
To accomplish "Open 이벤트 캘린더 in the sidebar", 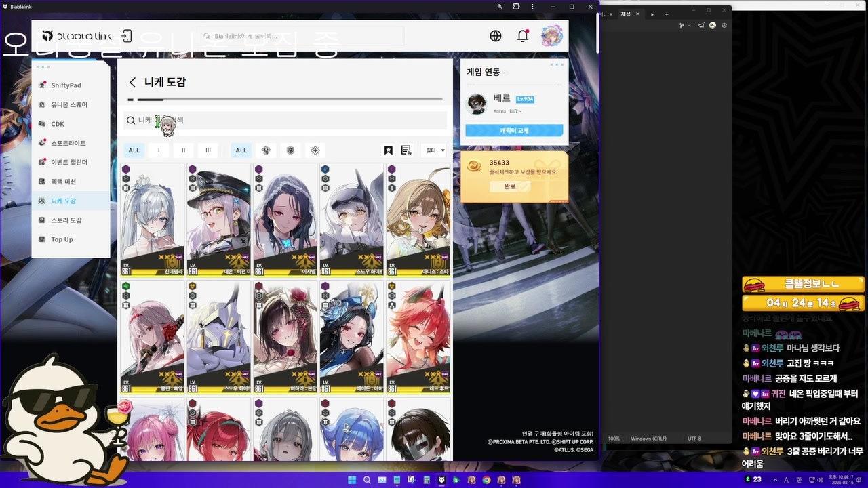I will point(71,163).
